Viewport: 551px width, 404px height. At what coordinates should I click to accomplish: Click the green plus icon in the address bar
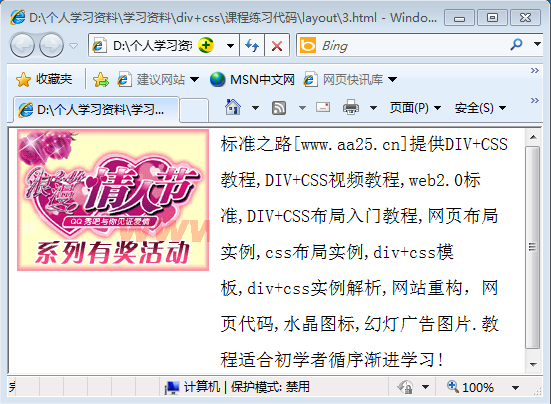pos(206,45)
